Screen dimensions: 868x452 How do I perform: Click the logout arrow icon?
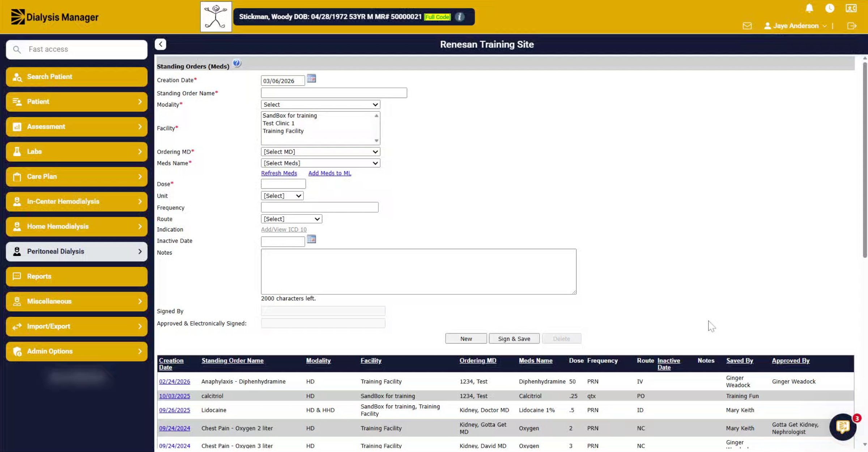852,26
